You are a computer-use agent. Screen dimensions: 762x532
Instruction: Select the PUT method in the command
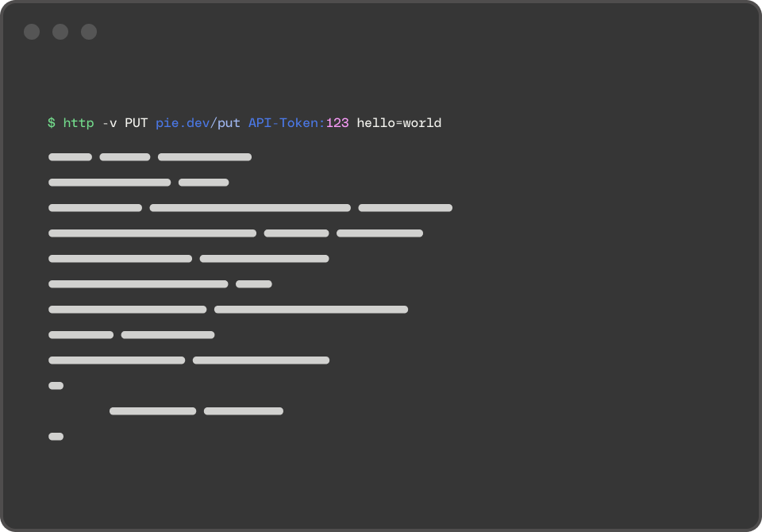click(x=136, y=123)
